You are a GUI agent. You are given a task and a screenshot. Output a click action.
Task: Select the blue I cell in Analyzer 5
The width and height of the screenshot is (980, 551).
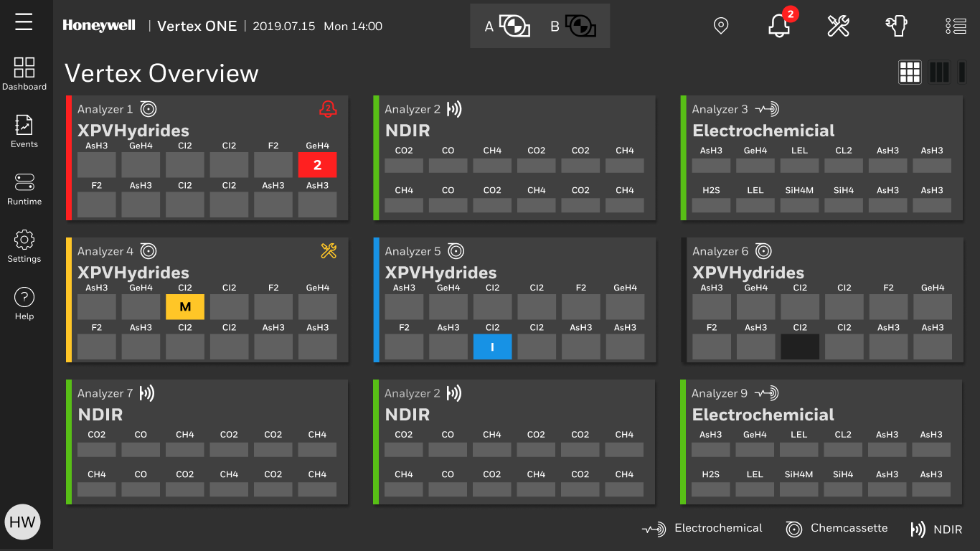coord(492,347)
